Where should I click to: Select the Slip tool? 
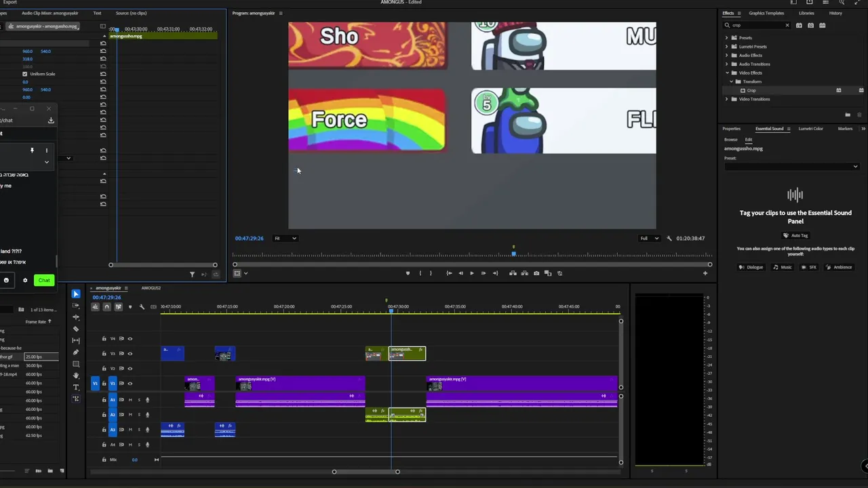point(76,340)
